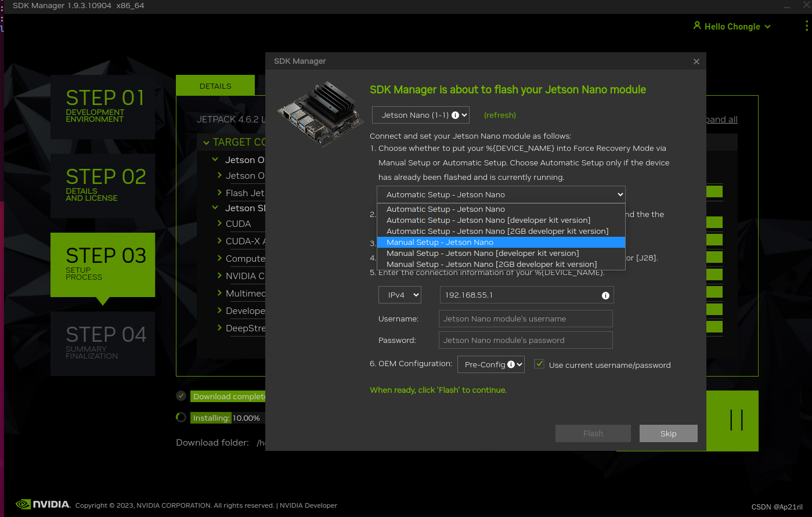This screenshot has width=812, height=517.
Task: Select Automatic Setup - Jetson Nano option in list
Action: coord(501,209)
